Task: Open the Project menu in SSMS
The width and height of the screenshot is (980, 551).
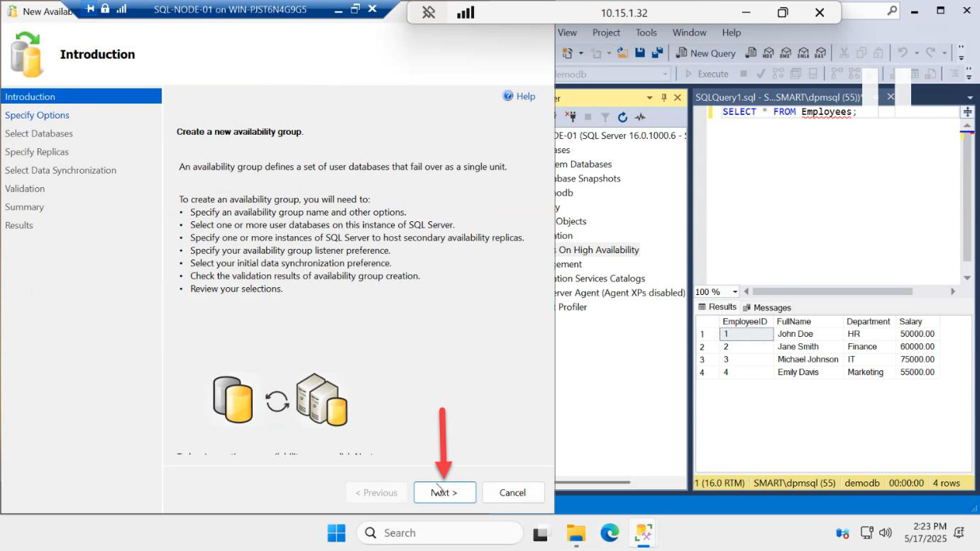Action: tap(606, 33)
